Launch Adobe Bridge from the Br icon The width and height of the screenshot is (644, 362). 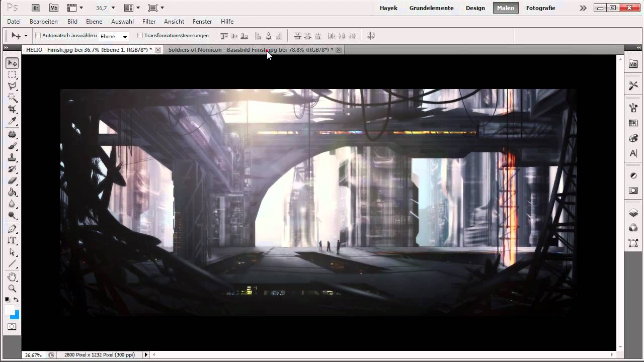(35, 8)
